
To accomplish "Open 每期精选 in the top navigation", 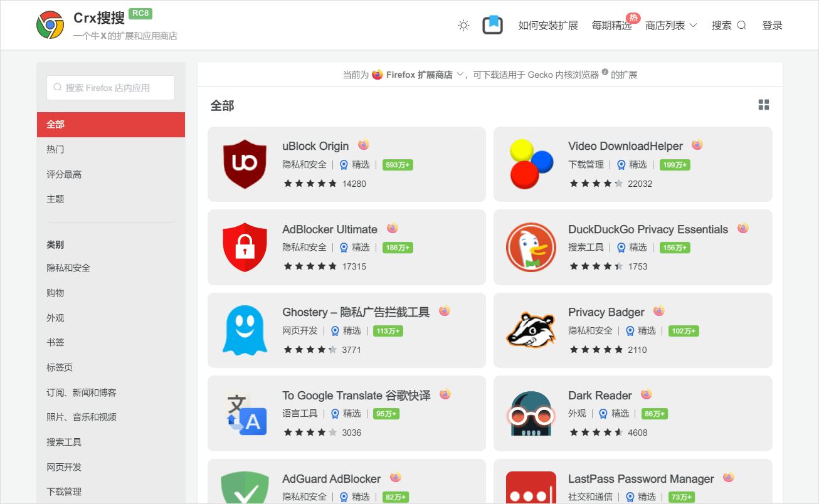I will point(611,26).
